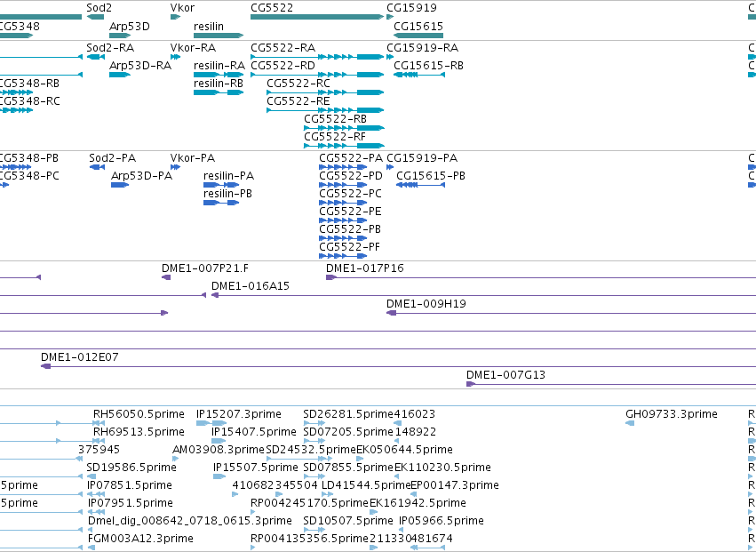Click the CG5522-RE transcript label
Screen dimensions: 756x552
pos(298,101)
